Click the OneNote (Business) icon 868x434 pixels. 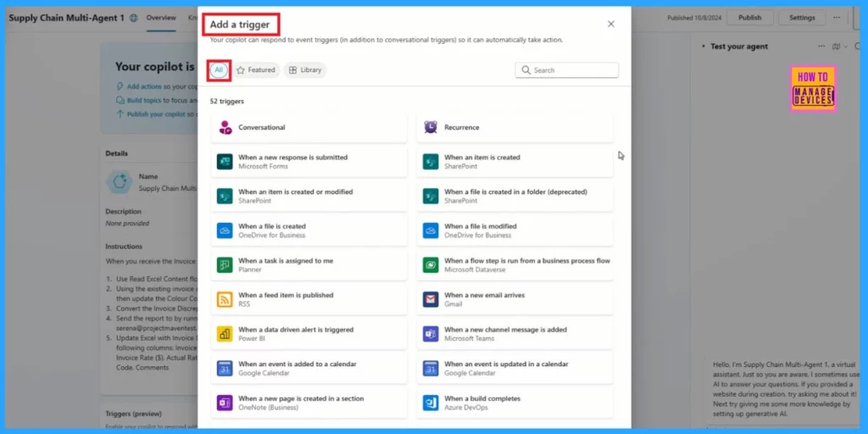click(225, 403)
